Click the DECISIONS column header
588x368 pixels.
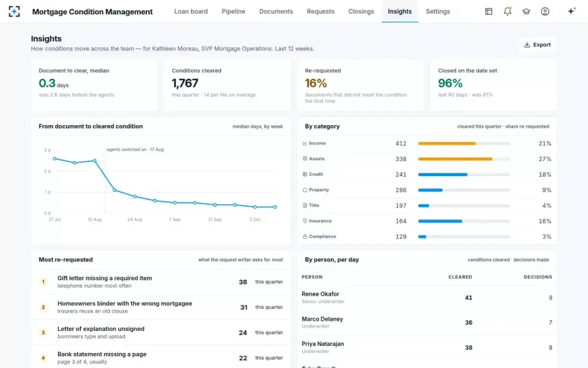[x=538, y=277]
